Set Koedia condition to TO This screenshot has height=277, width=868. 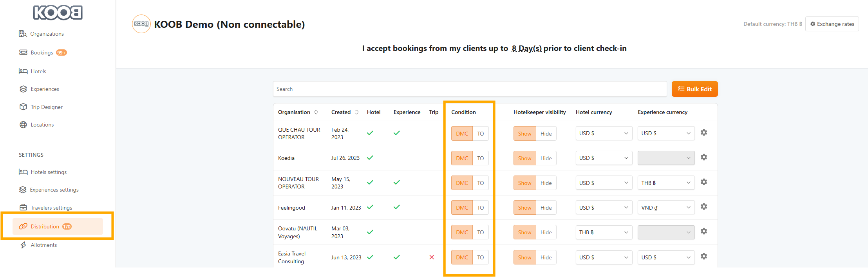480,158
